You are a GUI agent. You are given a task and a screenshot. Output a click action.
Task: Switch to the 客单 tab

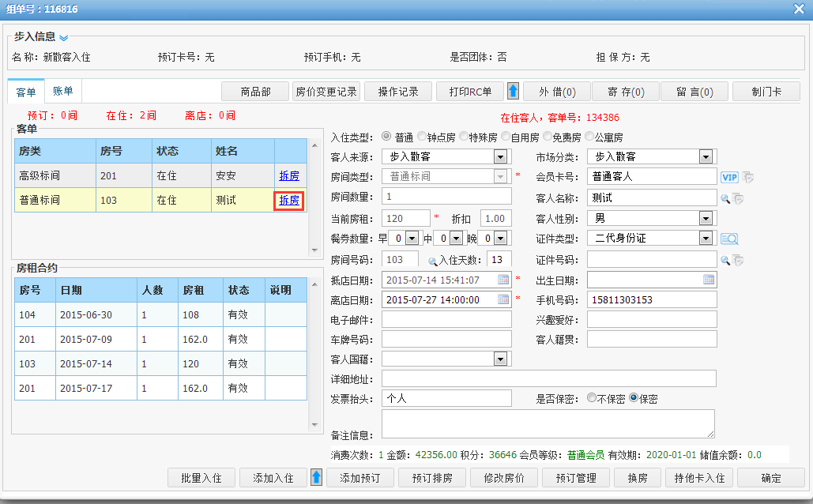[26, 92]
